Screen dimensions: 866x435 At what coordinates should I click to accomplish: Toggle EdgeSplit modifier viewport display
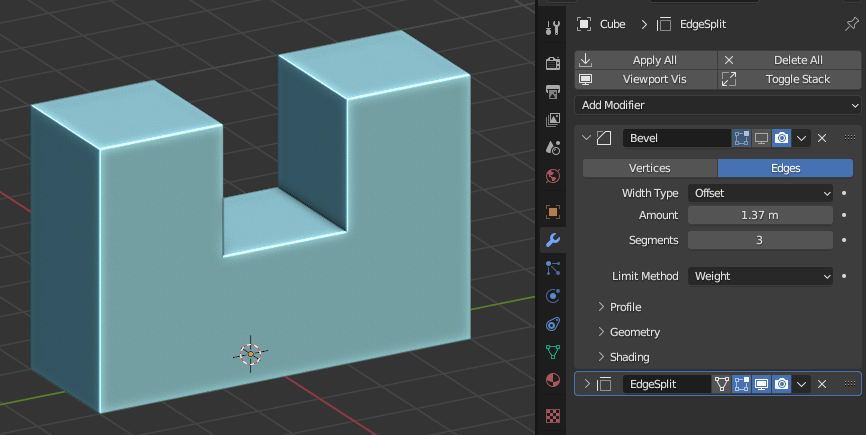coord(761,384)
